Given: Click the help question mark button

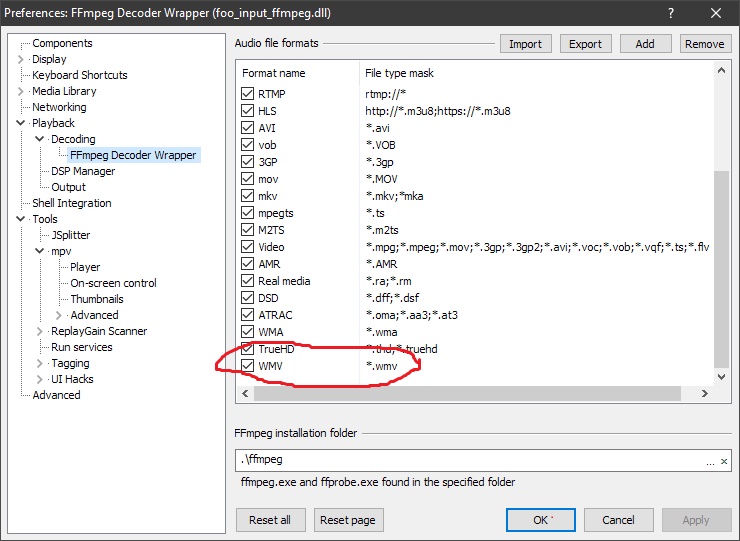Looking at the screenshot, I should click(667, 14).
